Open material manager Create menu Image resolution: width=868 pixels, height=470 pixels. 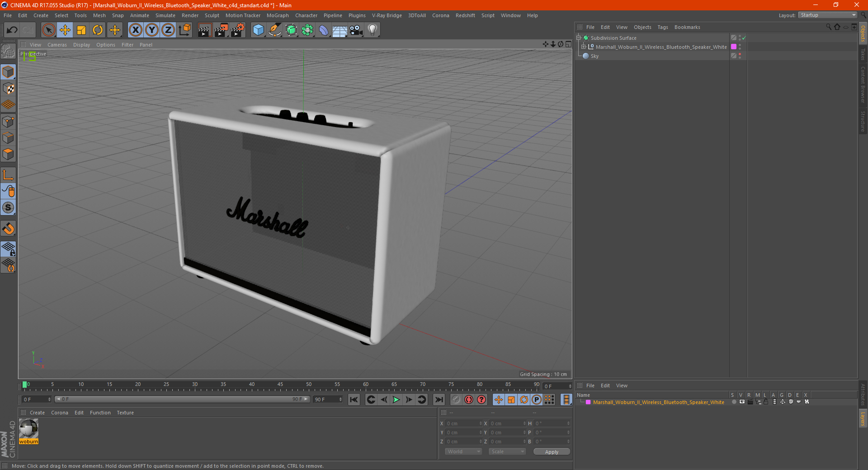[x=37, y=413]
